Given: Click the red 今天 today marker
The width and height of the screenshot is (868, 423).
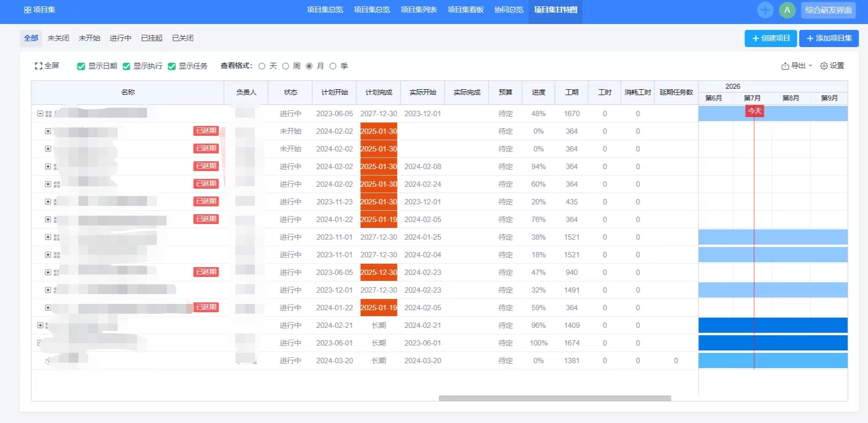Looking at the screenshot, I should click(755, 111).
